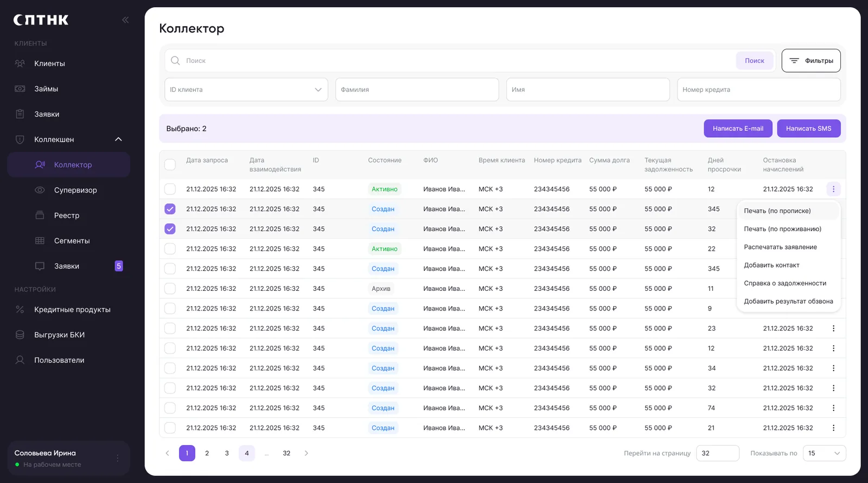Open user menu dots beside Соловьева Ирина
Image resolution: width=868 pixels, height=483 pixels.
click(118, 458)
